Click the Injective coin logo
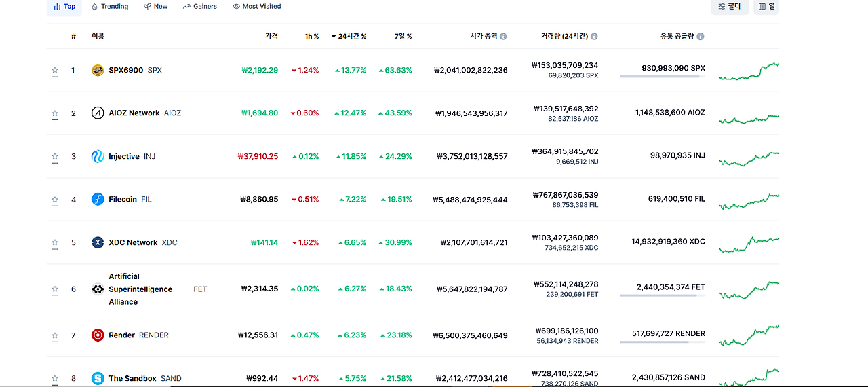The height and width of the screenshot is (387, 868). click(98, 156)
